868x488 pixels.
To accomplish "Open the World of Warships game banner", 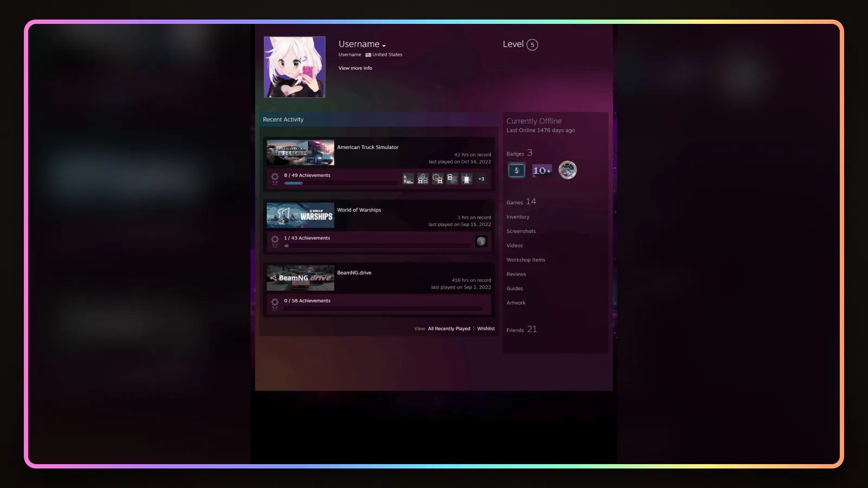I will [301, 216].
